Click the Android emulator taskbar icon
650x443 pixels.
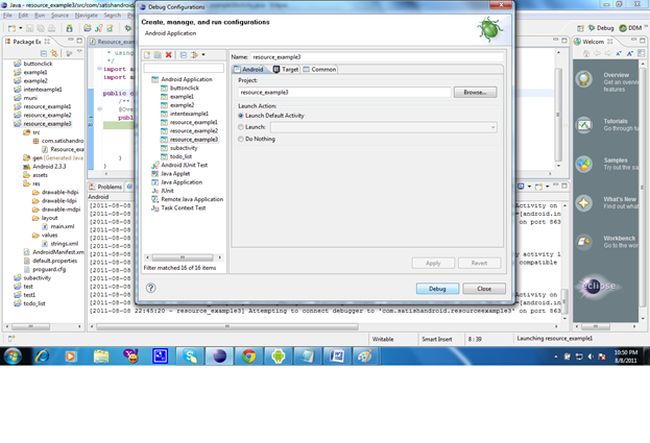[x=278, y=356]
